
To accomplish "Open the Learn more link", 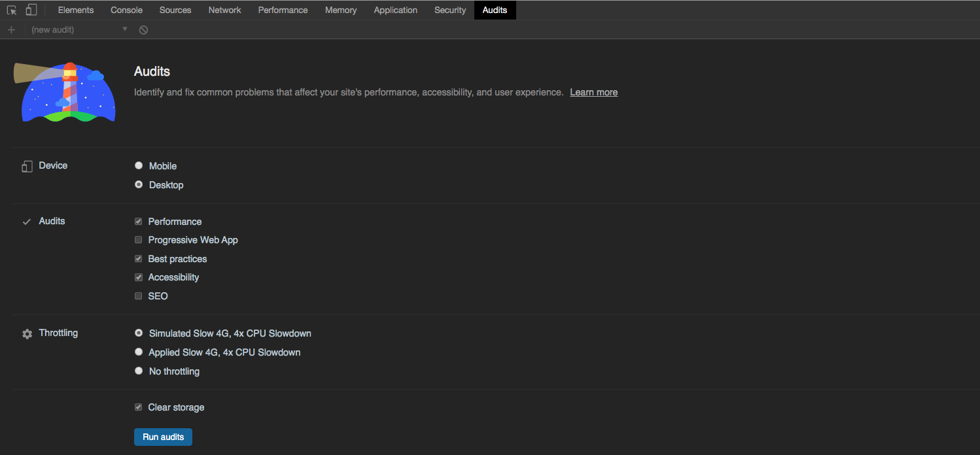I will point(593,92).
